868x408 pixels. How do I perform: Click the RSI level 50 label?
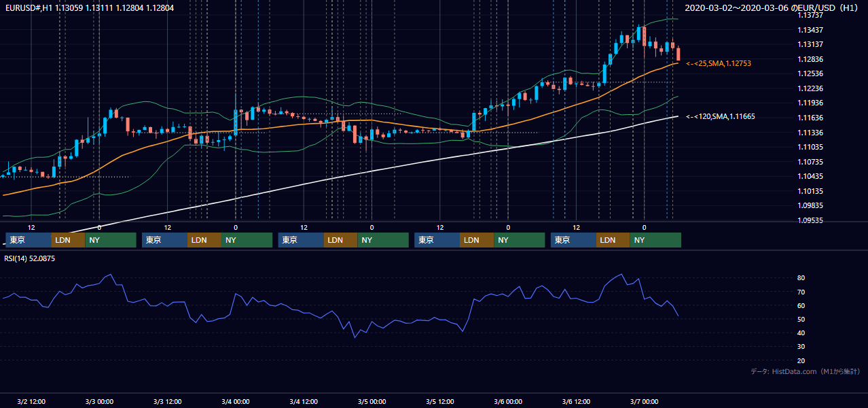tap(801, 319)
